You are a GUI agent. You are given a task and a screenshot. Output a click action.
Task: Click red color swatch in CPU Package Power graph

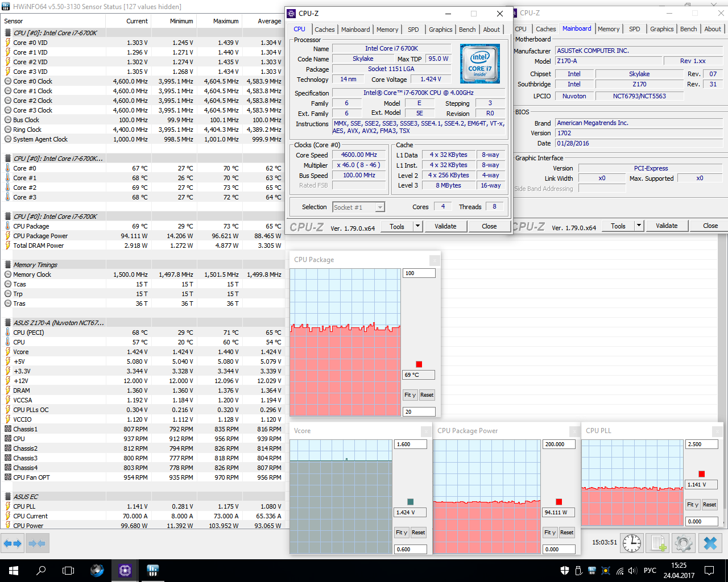pyautogui.click(x=559, y=502)
